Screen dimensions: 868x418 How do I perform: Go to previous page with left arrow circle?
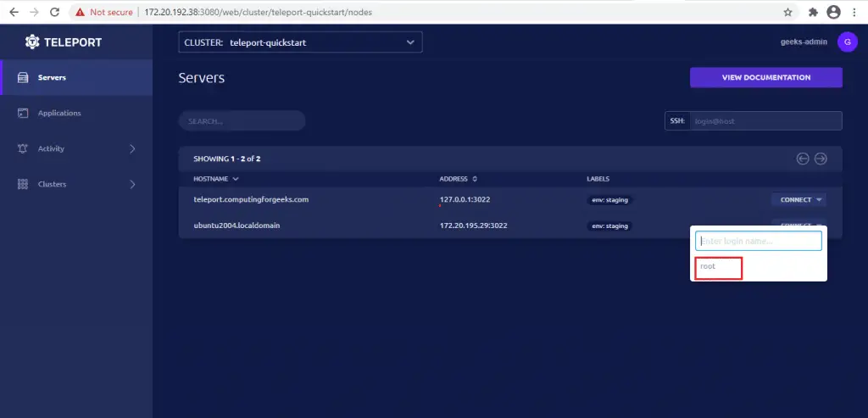pyautogui.click(x=803, y=159)
